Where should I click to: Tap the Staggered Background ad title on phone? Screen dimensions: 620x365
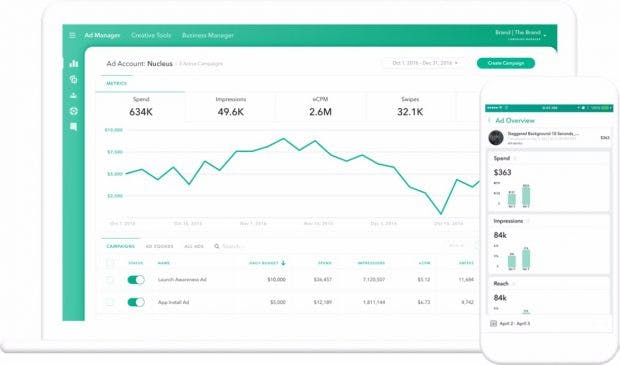[543, 134]
